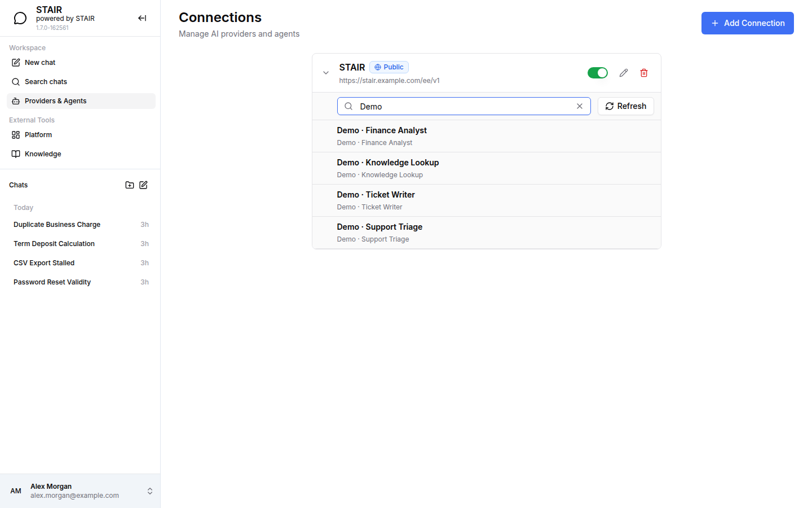
Task: Click the Connections page heading
Action: (220, 17)
